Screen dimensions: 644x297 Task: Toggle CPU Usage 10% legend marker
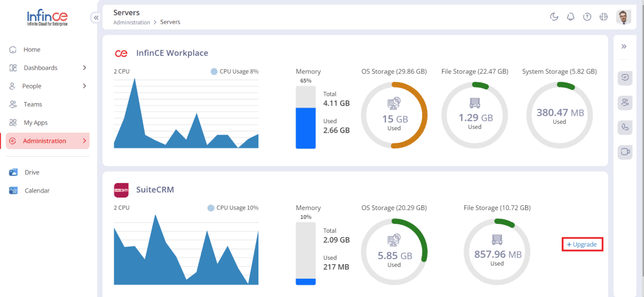211,208
